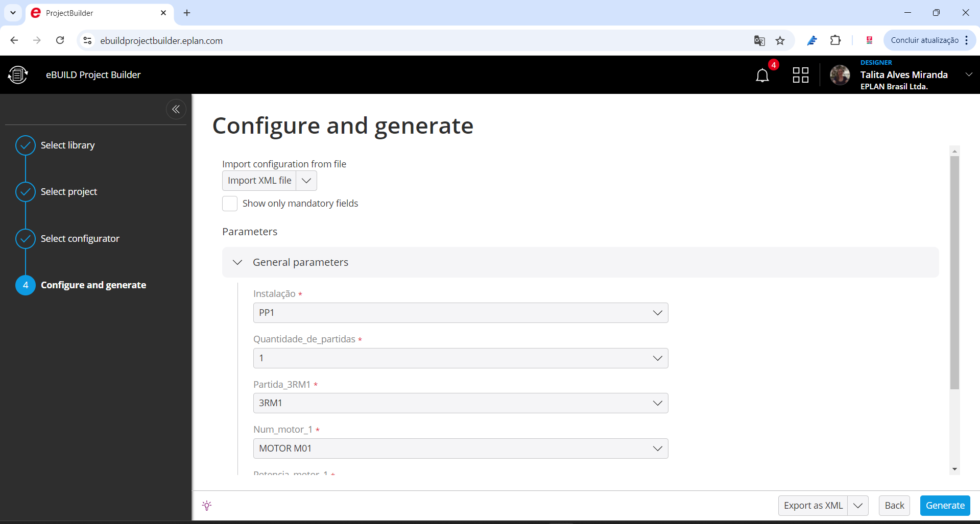This screenshot has height=524, width=980.
Task: Open Export as XML dropdown arrow
Action: tap(858, 506)
